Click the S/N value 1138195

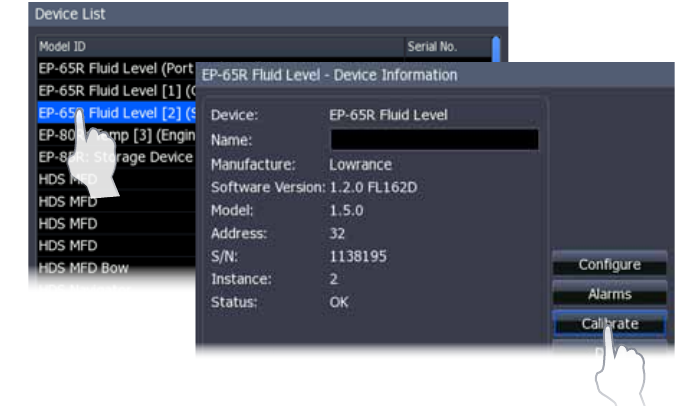pyautogui.click(x=358, y=256)
